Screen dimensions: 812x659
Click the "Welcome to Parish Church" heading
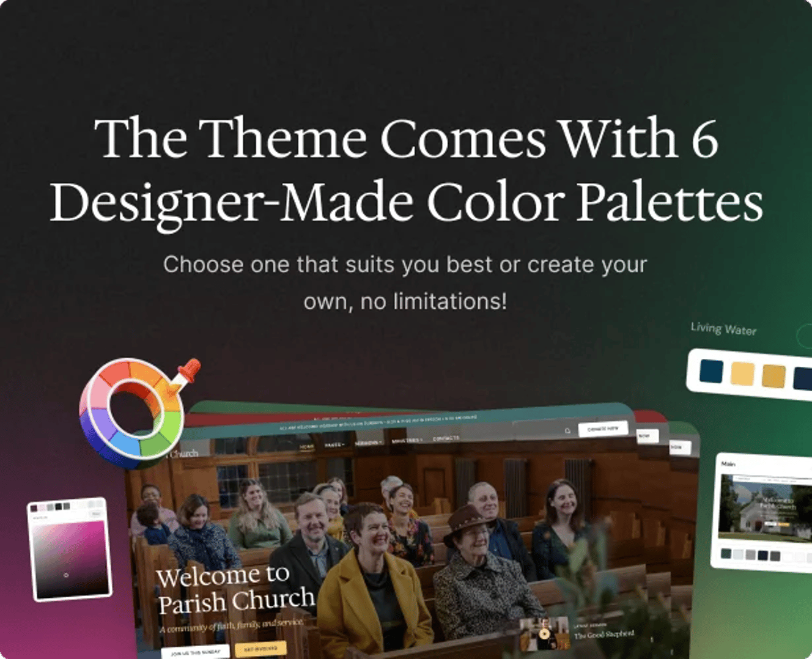pyautogui.click(x=235, y=588)
